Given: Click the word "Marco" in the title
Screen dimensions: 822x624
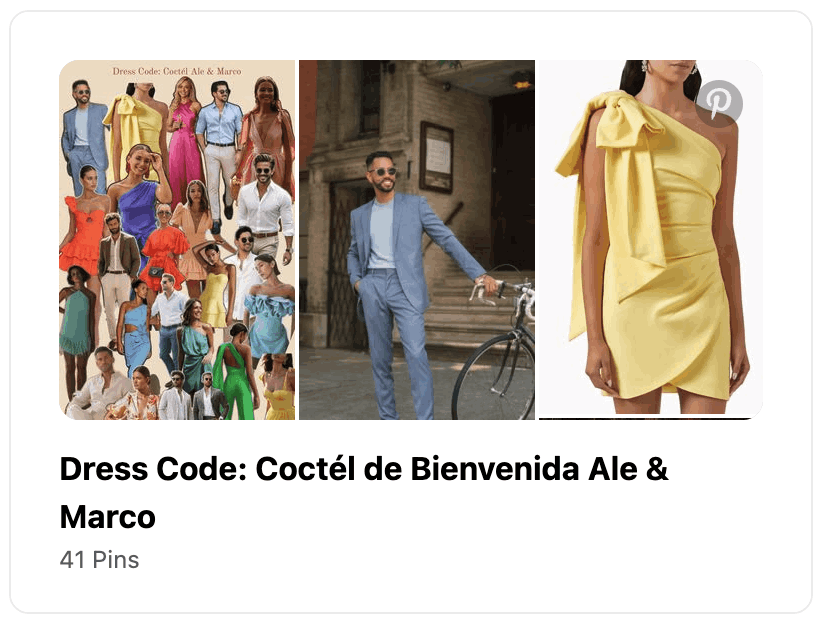Looking at the screenshot, I should coord(107,517).
